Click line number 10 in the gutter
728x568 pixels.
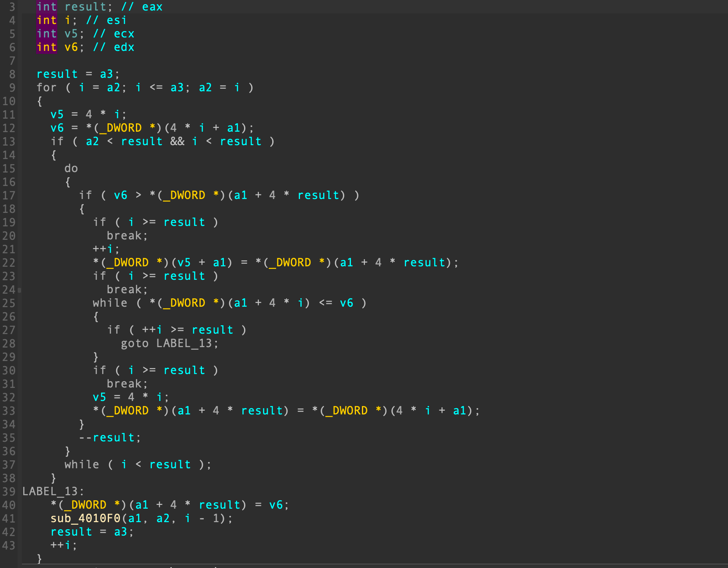tap(9, 101)
